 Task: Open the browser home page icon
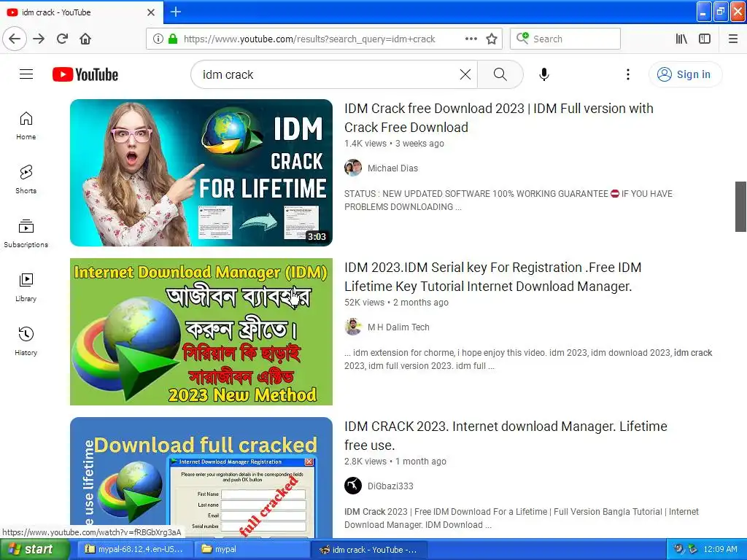(x=85, y=39)
